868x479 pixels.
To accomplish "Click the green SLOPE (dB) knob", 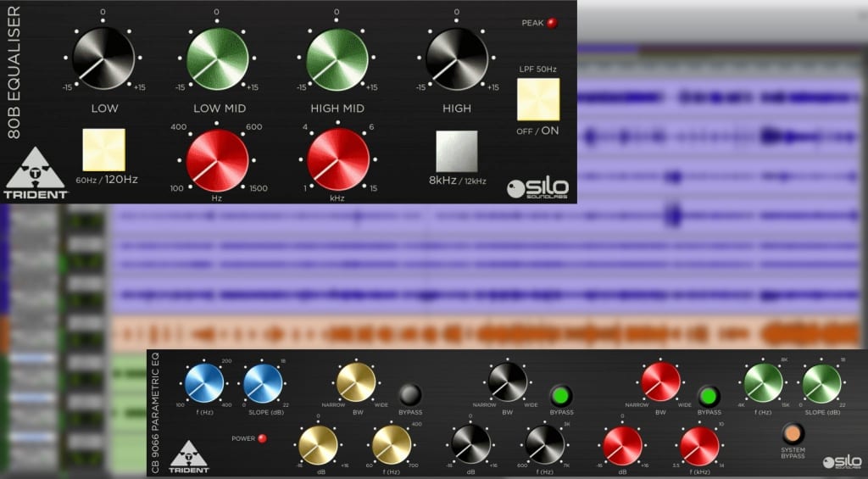I will 822,383.
